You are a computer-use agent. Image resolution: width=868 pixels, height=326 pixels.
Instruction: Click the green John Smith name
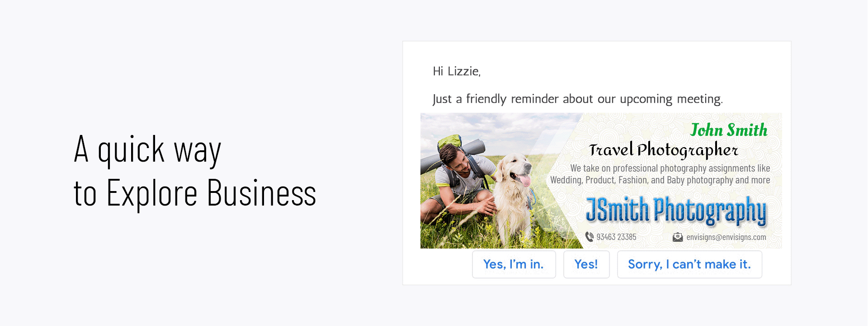[729, 130]
